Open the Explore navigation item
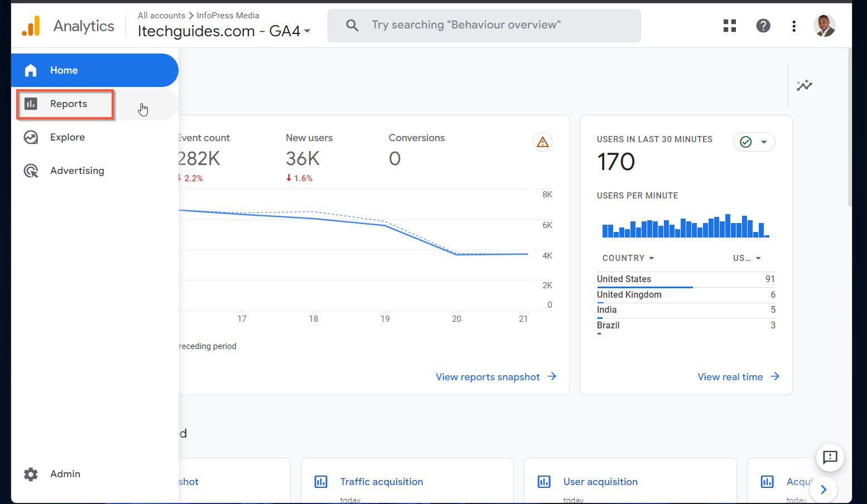Screen dimensions: 867x504 click(x=95, y=137)
